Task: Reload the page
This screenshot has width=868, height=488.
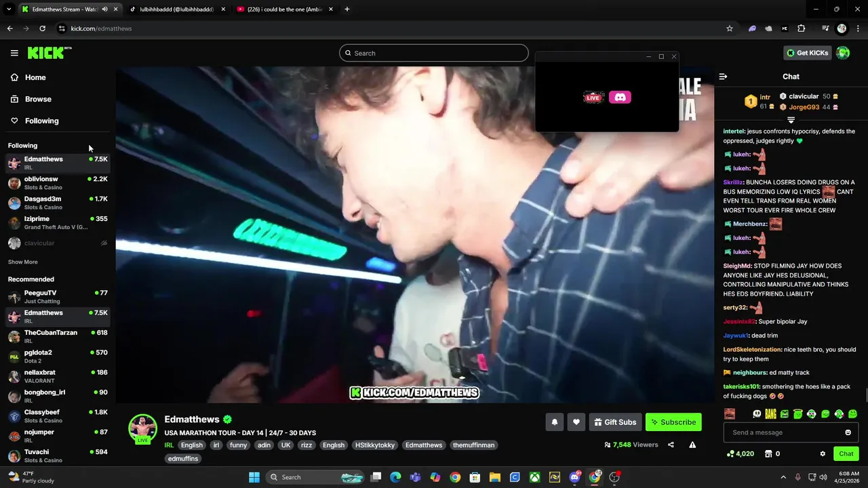Action: click(x=42, y=28)
